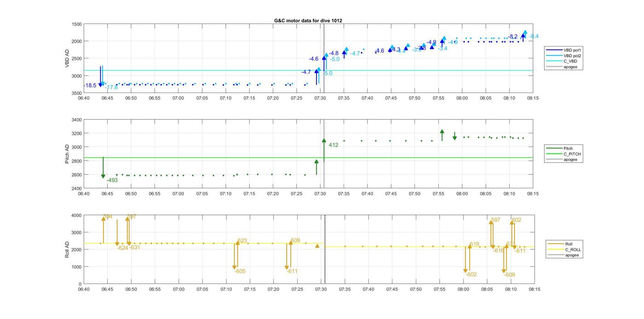Click the "0" tick on the Roll axis
This screenshot has width=644, height=319.
coord(80,284)
